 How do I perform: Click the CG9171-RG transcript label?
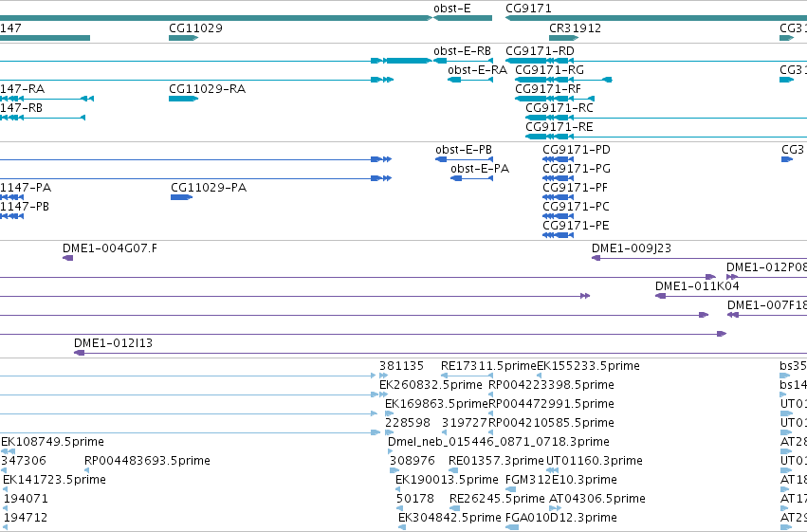pos(550,70)
